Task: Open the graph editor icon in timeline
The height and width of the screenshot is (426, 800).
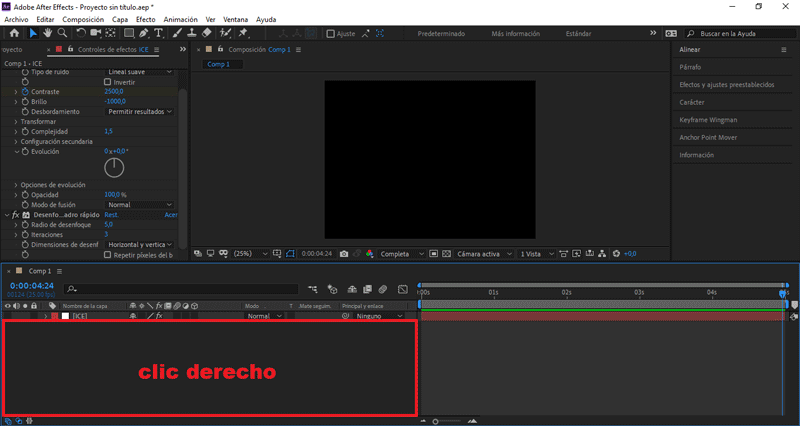Action: [x=403, y=289]
